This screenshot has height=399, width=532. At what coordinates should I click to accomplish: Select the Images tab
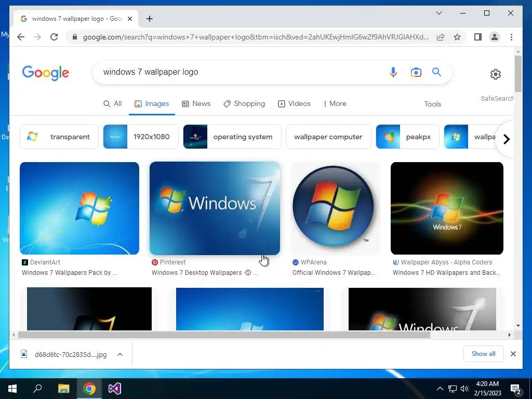click(152, 103)
